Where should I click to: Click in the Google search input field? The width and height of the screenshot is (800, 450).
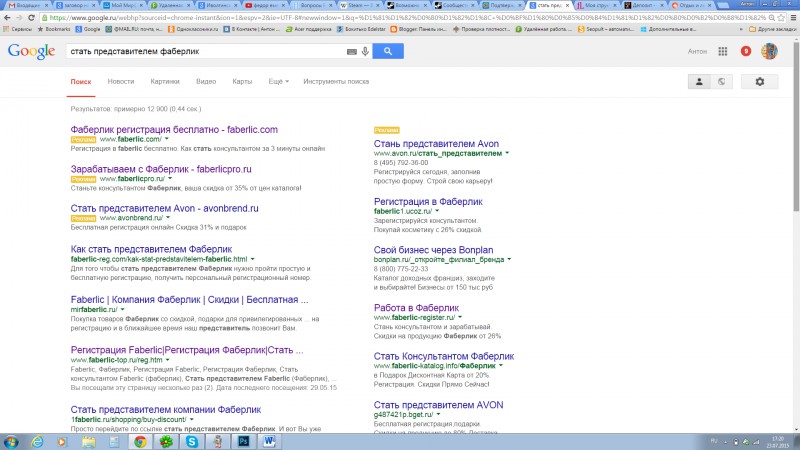coord(207,52)
